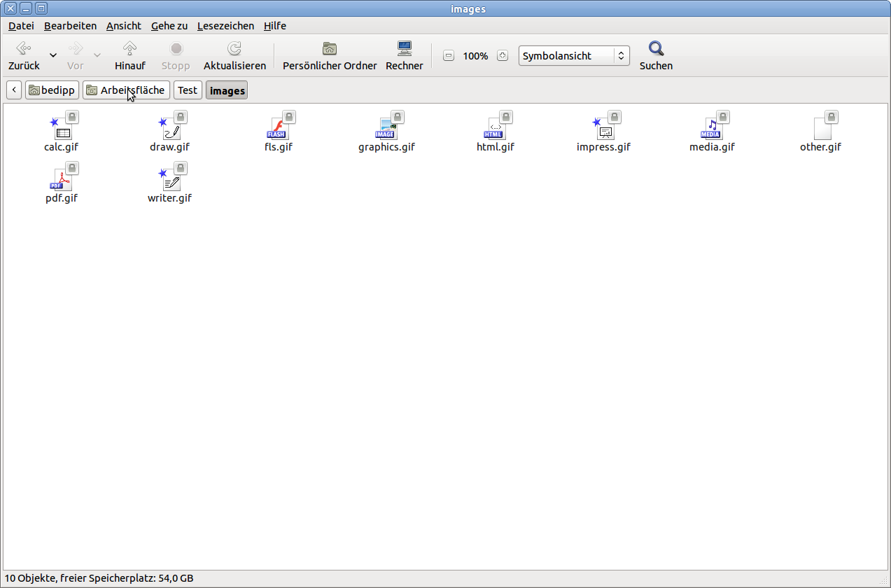Viewport: 891px width, 588px height.
Task: Select the pdf.gif file icon
Action: coord(62,178)
